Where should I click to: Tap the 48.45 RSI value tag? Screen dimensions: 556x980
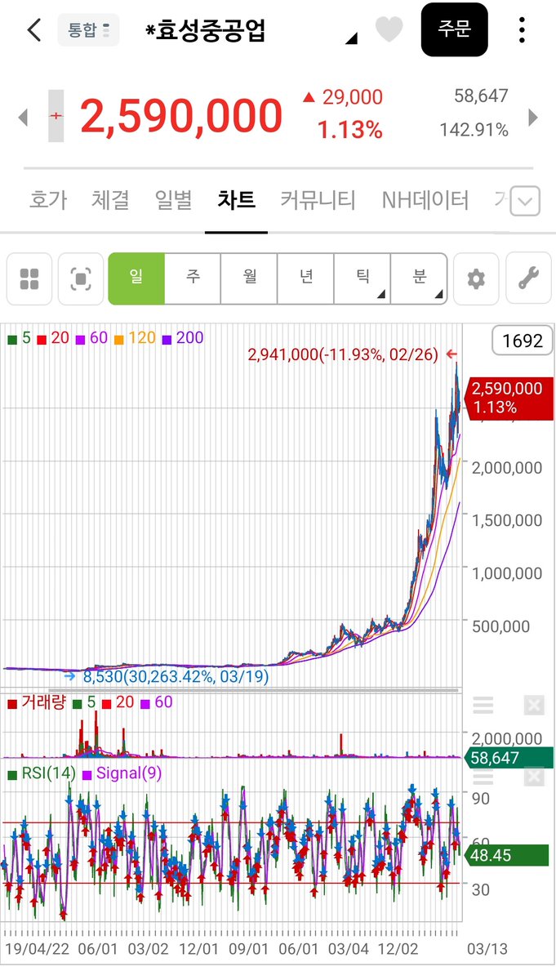[506, 855]
